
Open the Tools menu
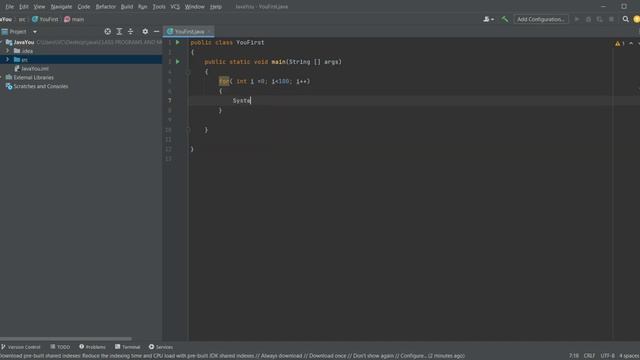point(159,7)
